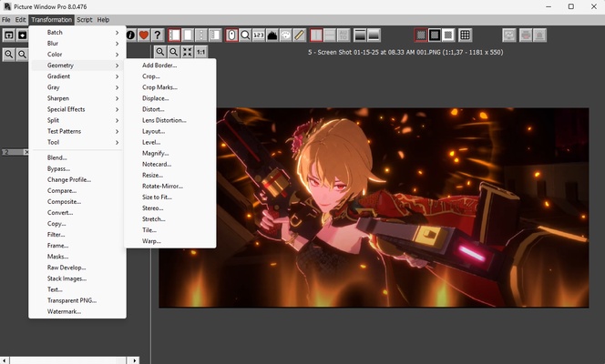Viewport: 605px width, 364px height.
Task: Expand the Tool submenu
Action: pos(77,142)
